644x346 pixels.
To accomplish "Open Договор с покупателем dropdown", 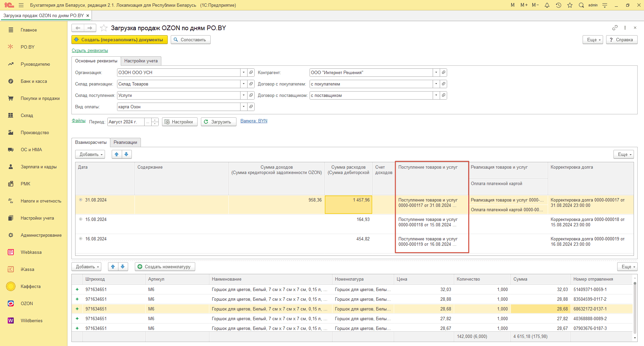I will [436, 84].
